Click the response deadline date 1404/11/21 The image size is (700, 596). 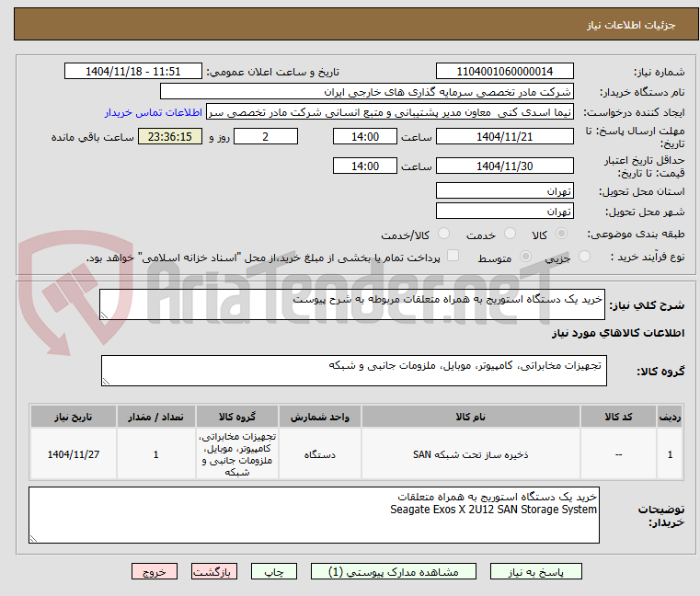coord(504,137)
